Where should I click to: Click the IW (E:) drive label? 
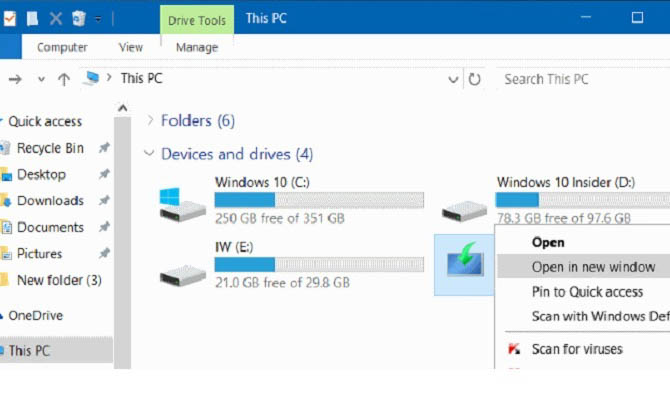coord(234,247)
